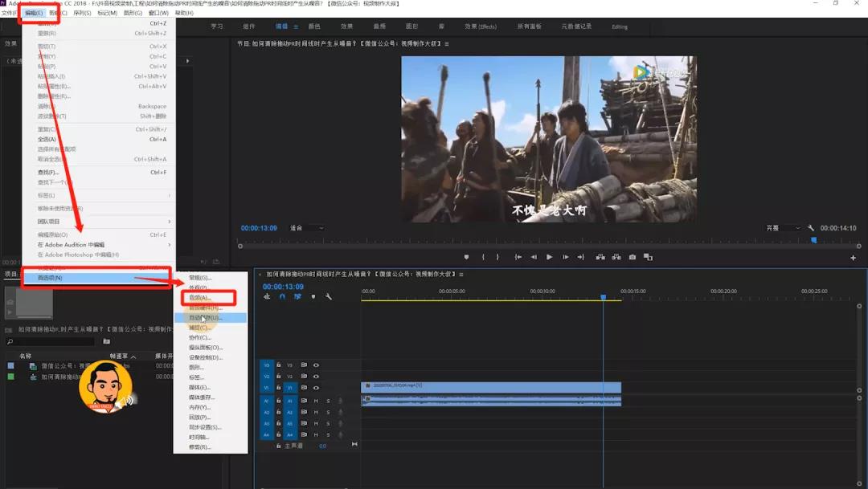Select 首选项(N) in the Edit menu

tap(99, 278)
